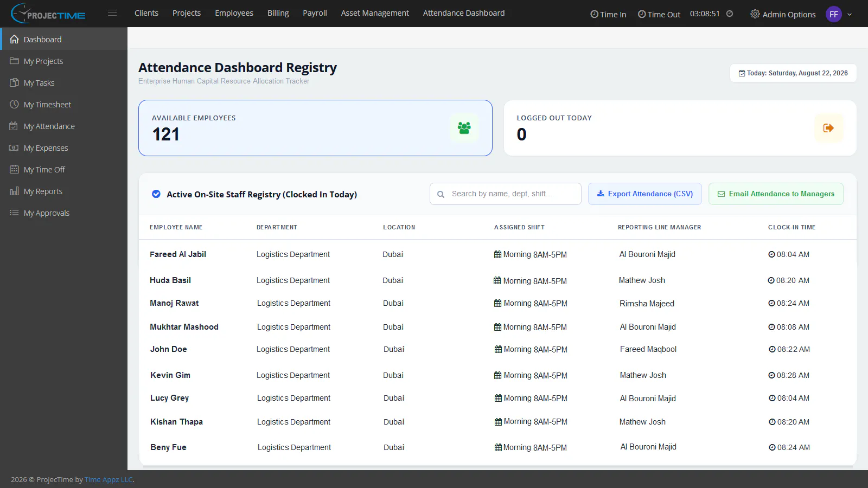Sort by the Department column header
This screenshot has width=868, height=488.
point(277,227)
